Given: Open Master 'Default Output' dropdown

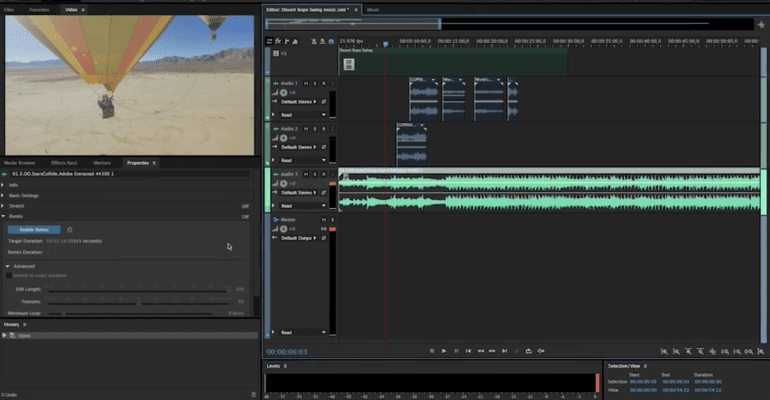Looking at the screenshot, I should click(299, 238).
